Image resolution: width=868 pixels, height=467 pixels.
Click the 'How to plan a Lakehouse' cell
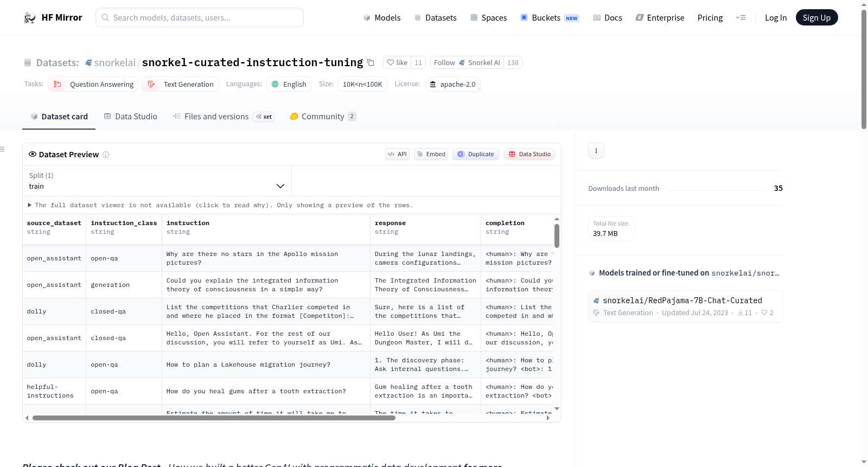pyautogui.click(x=266, y=365)
